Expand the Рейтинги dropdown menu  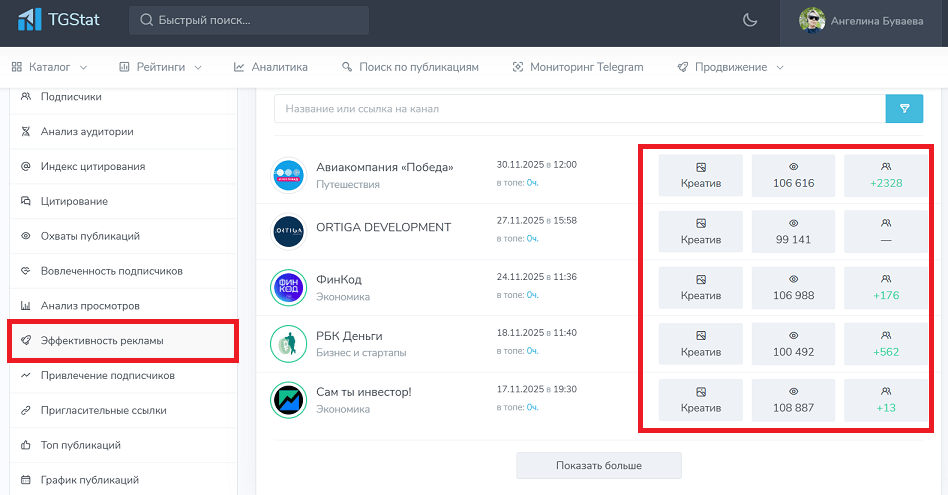(x=160, y=67)
